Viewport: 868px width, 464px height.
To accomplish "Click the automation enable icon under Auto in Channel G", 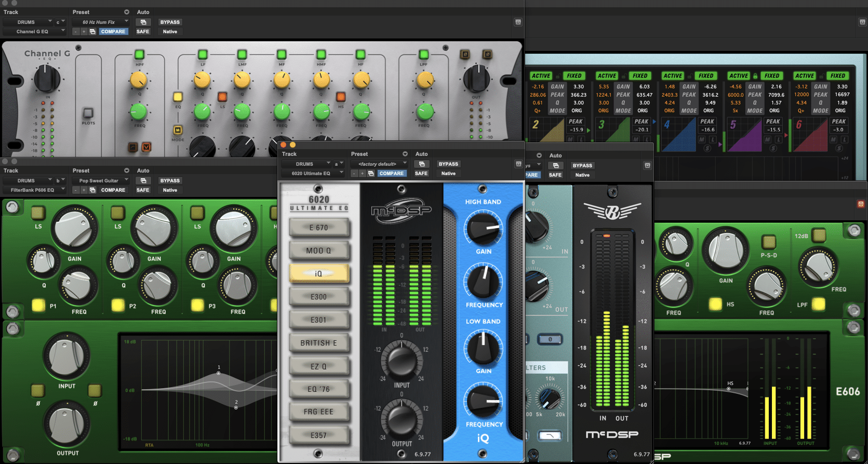I will pyautogui.click(x=143, y=22).
